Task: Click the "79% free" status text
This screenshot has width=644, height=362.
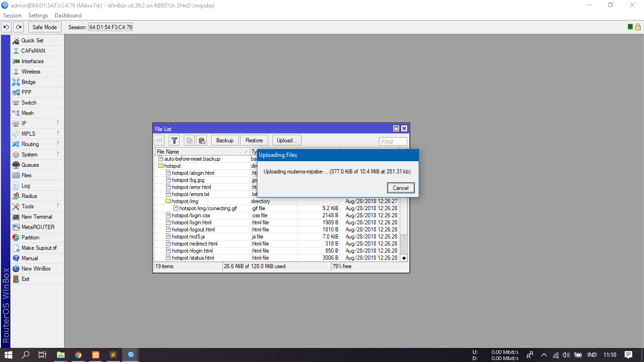Action: click(x=342, y=266)
